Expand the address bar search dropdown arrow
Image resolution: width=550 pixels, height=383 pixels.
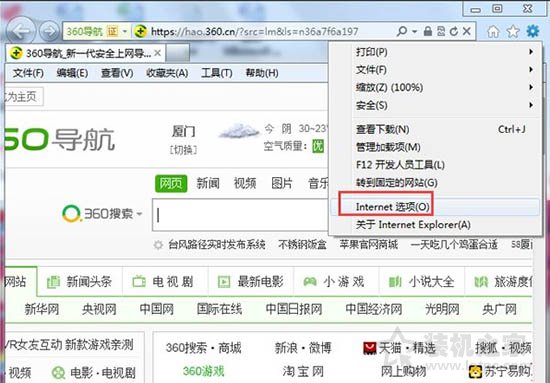tap(414, 32)
